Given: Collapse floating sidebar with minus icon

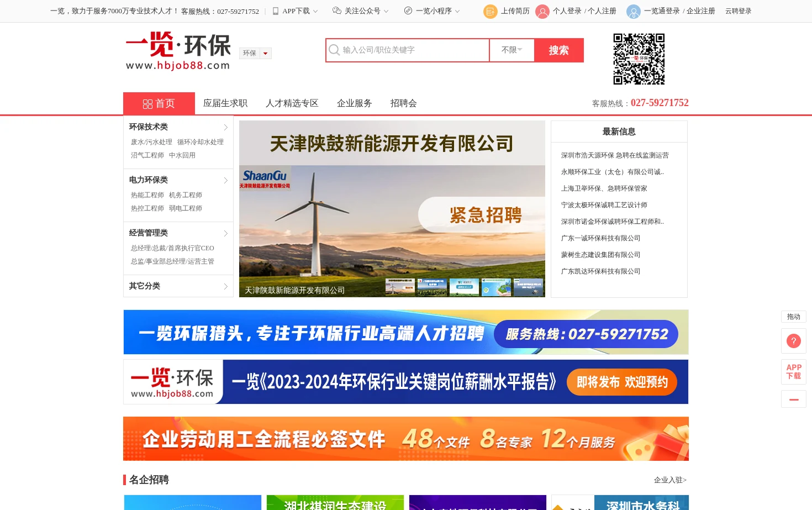Looking at the screenshot, I should point(794,399).
